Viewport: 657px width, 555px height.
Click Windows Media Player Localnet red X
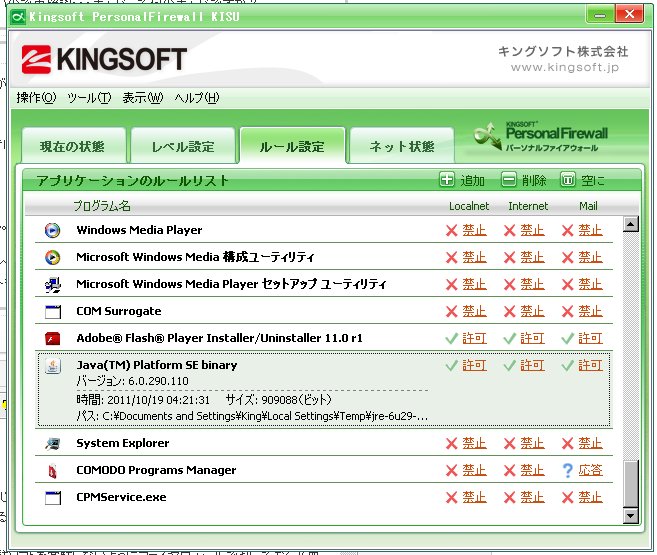(x=451, y=231)
